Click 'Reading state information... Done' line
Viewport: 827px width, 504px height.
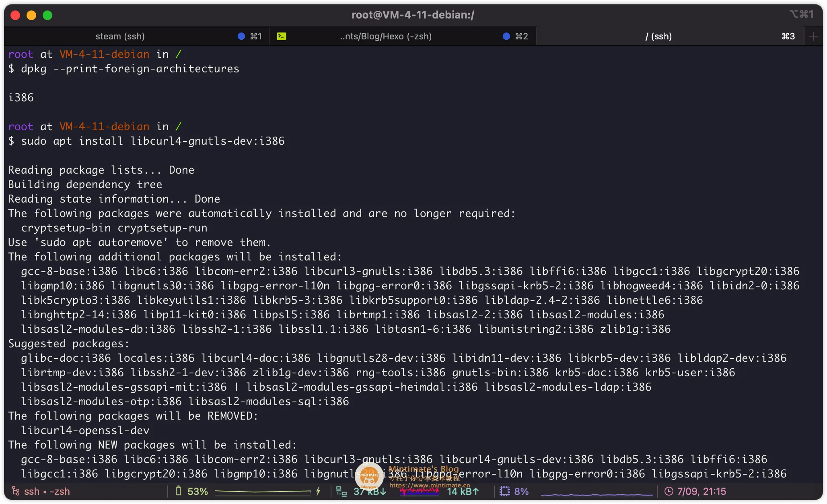click(114, 199)
